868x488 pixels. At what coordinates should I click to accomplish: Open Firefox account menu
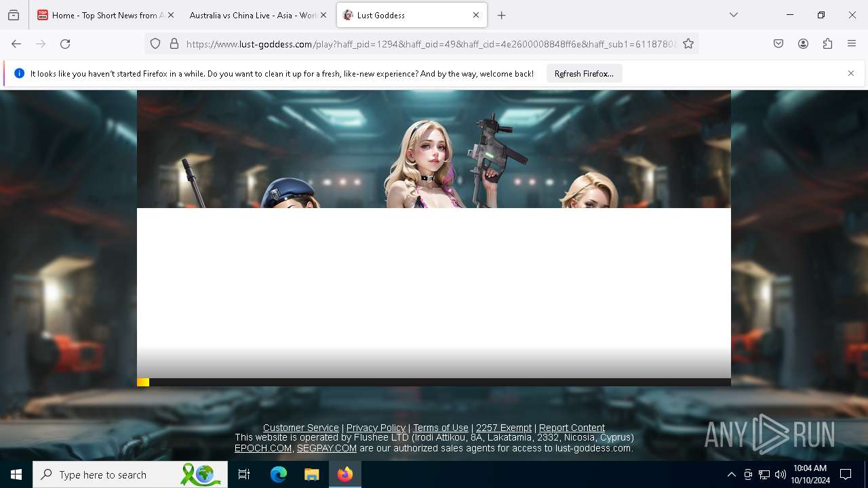803,44
